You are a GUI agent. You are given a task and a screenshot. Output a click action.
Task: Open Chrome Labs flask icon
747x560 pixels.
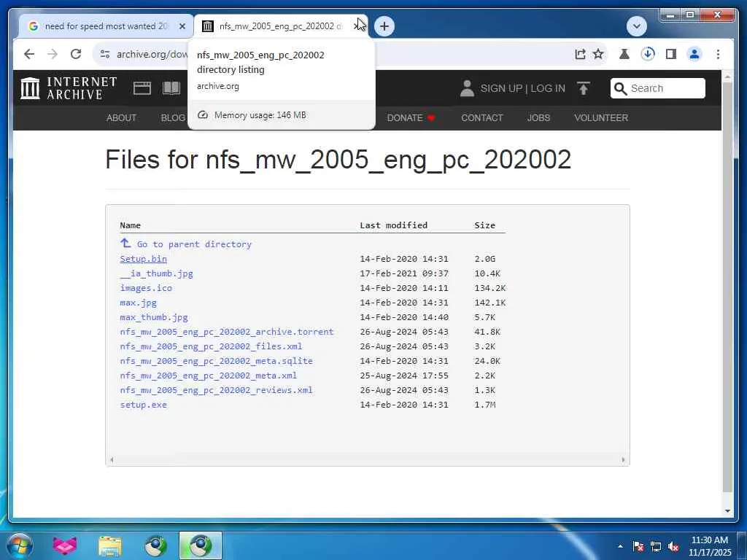tap(624, 54)
